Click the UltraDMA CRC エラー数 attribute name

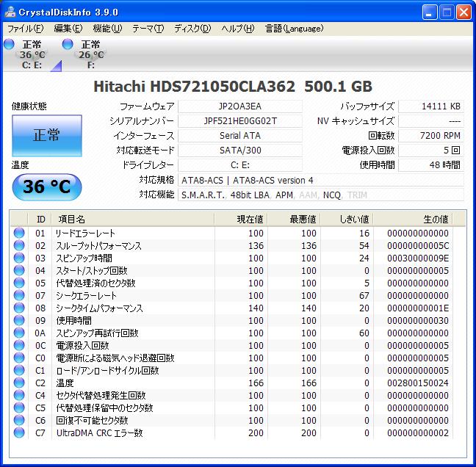pyautogui.click(x=100, y=433)
